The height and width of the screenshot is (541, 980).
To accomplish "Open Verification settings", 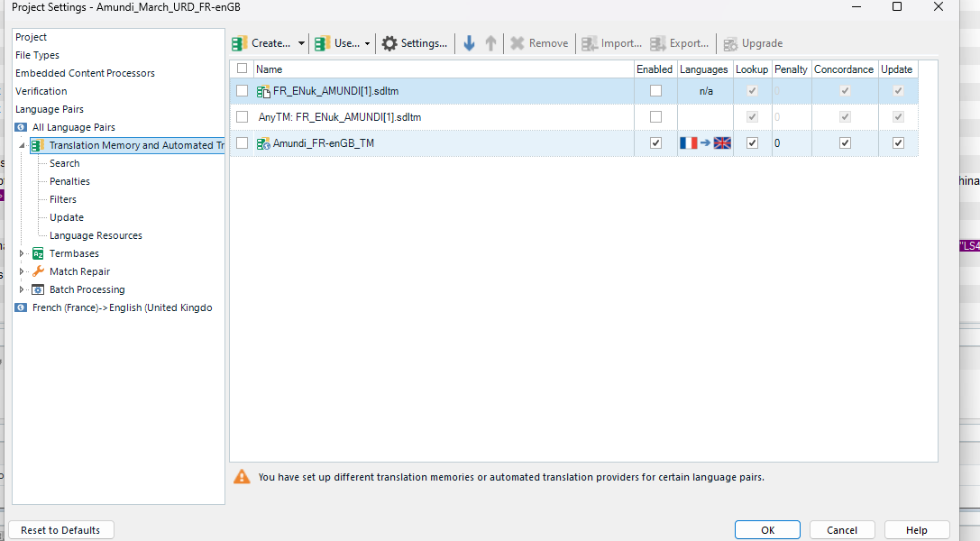I will coord(41,91).
